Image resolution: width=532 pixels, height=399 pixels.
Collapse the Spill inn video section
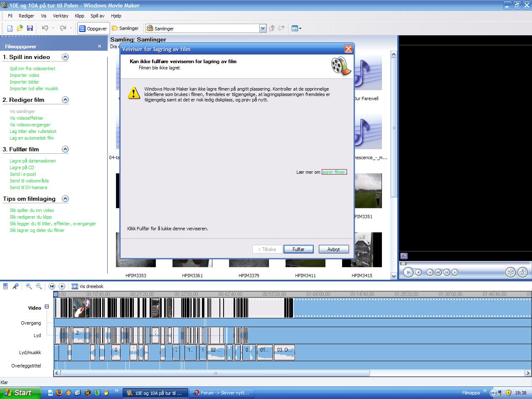tap(65, 57)
